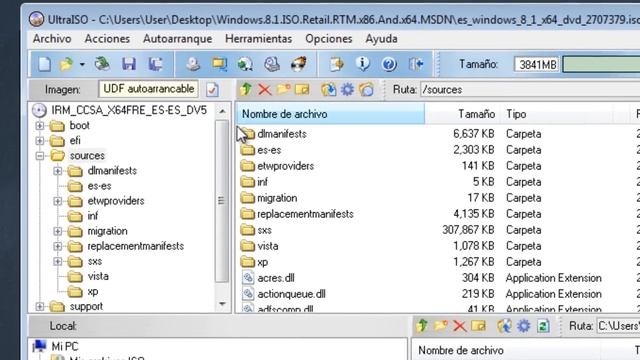Open the Ayuda menu

(381, 39)
